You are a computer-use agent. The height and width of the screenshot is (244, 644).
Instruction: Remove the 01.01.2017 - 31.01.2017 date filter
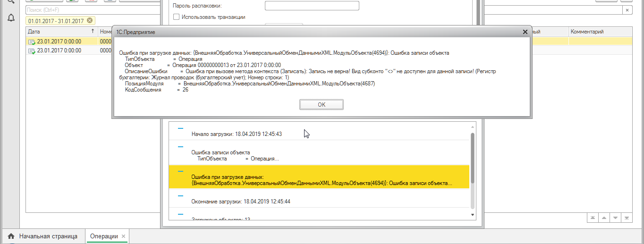tap(90, 21)
